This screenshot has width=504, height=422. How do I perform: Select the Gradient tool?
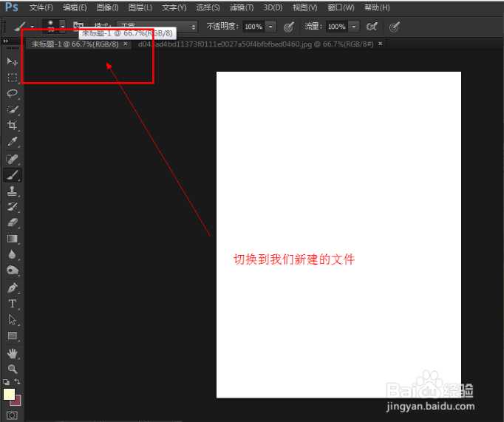[13, 239]
